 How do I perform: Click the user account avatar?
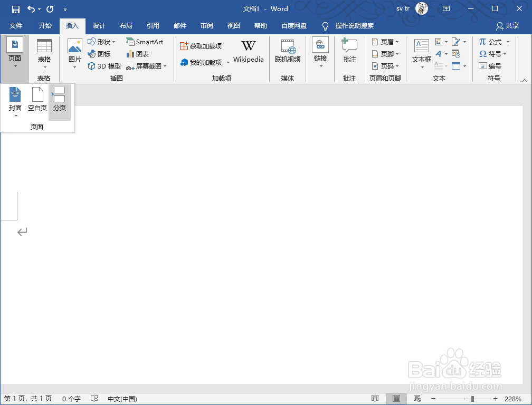pyautogui.click(x=421, y=9)
